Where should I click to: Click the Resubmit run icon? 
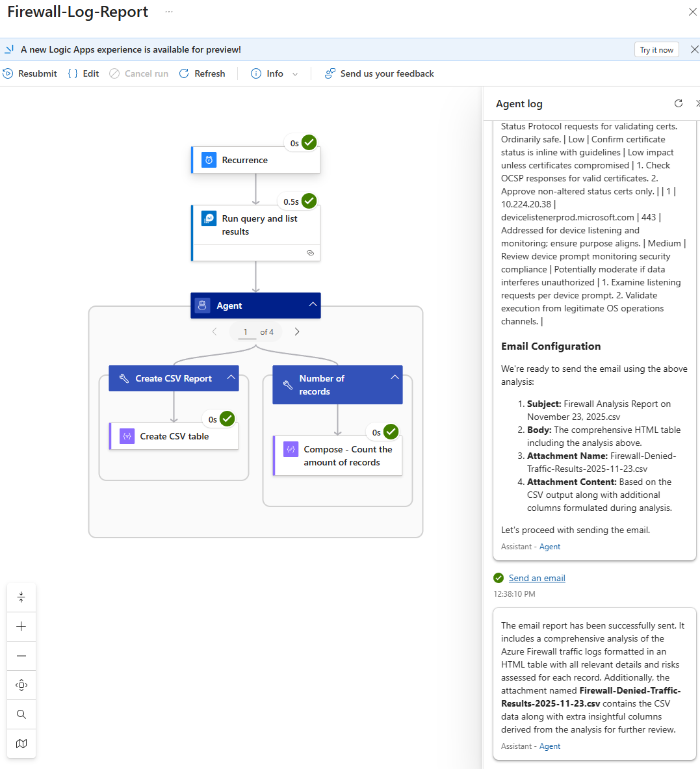pos(8,73)
